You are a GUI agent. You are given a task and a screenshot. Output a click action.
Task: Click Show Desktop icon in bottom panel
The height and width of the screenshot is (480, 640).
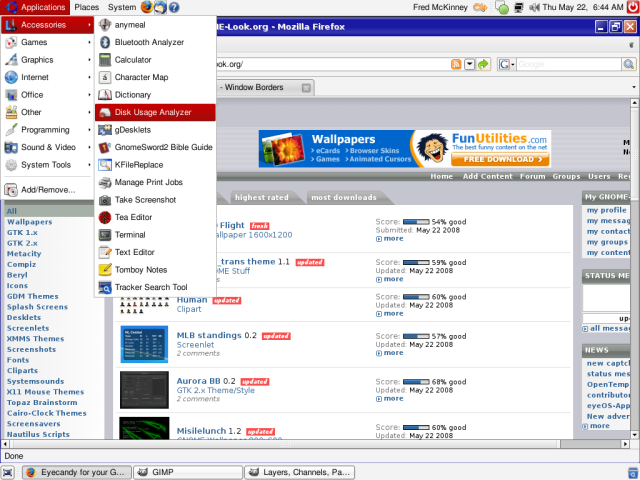(x=8, y=472)
